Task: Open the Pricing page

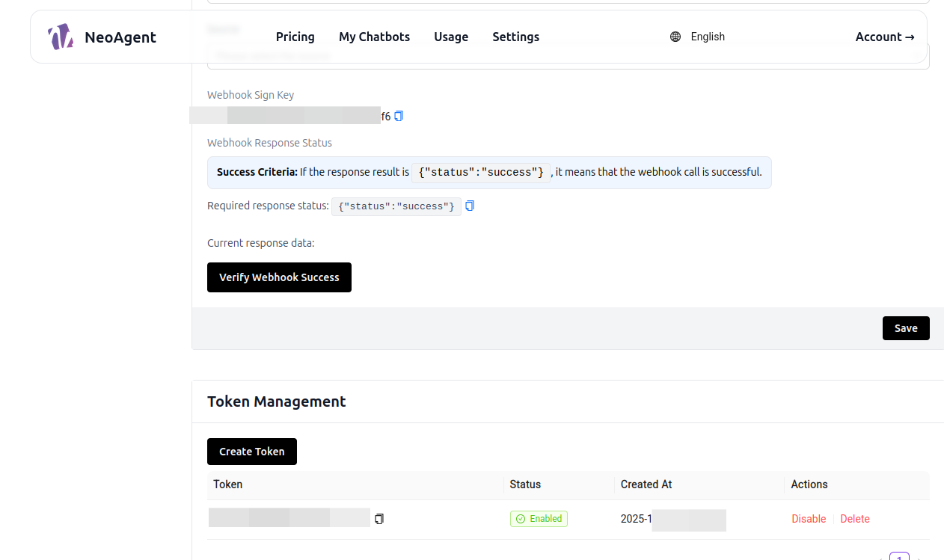Action: click(295, 37)
